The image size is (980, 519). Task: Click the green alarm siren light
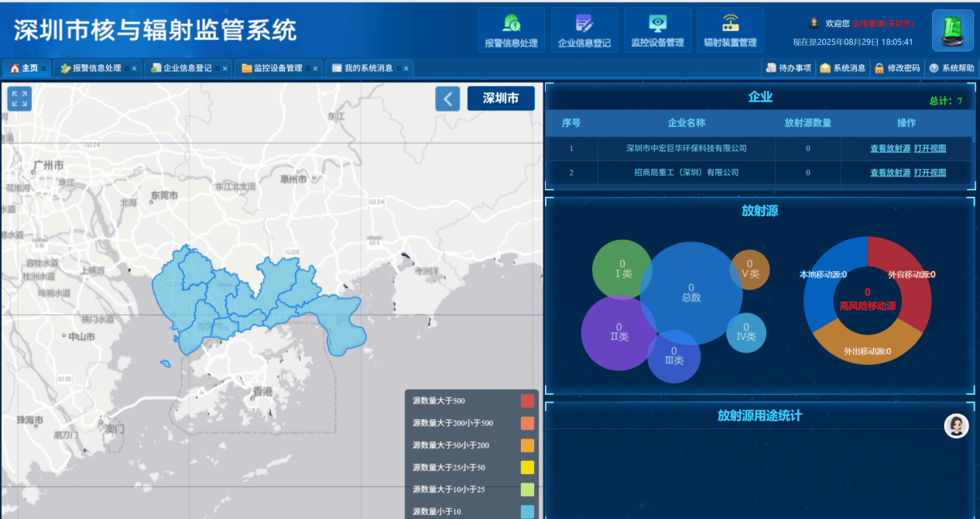pyautogui.click(x=952, y=31)
